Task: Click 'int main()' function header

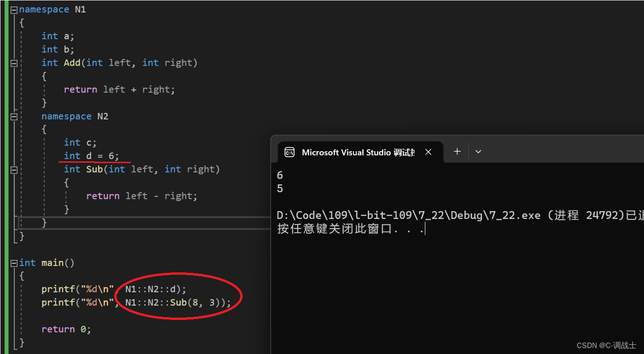Action: pos(46,263)
